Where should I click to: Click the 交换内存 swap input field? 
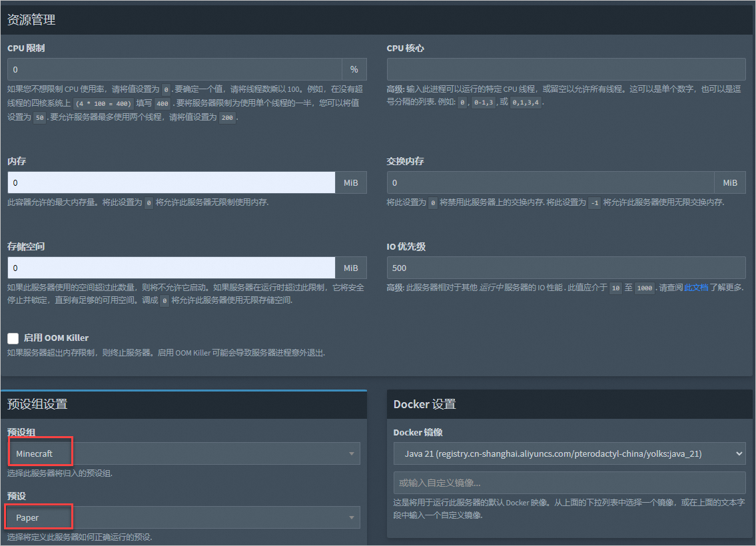tap(550, 182)
